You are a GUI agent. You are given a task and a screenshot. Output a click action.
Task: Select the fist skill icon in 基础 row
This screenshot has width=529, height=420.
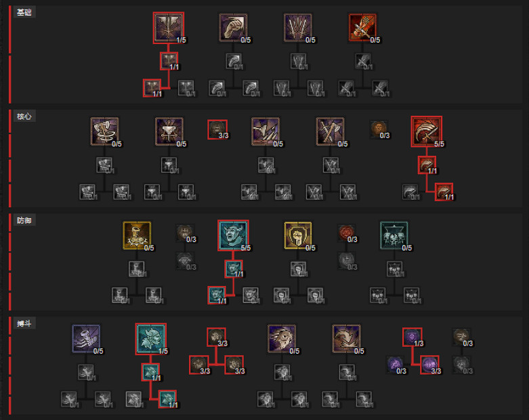point(233,28)
